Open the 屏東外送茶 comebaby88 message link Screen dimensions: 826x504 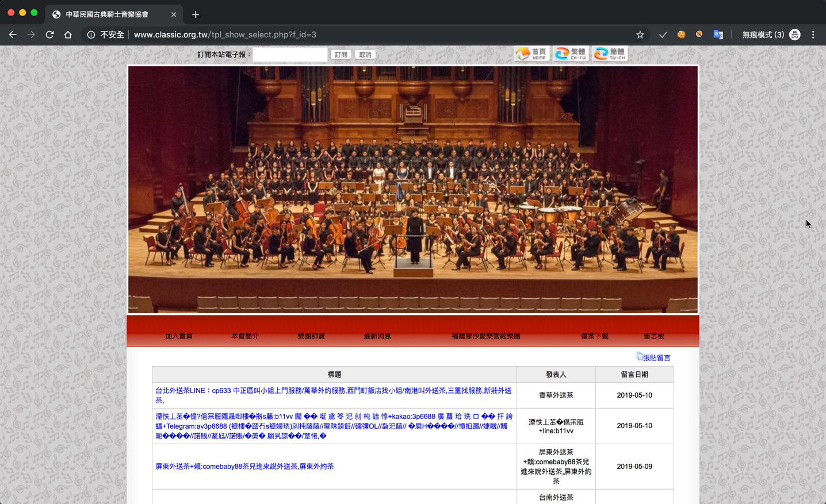tap(244, 467)
